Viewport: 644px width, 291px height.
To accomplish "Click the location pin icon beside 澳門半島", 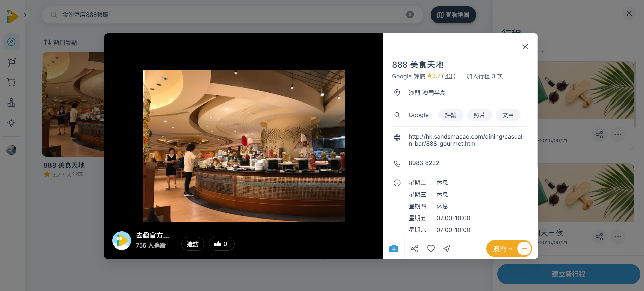I will [x=397, y=93].
